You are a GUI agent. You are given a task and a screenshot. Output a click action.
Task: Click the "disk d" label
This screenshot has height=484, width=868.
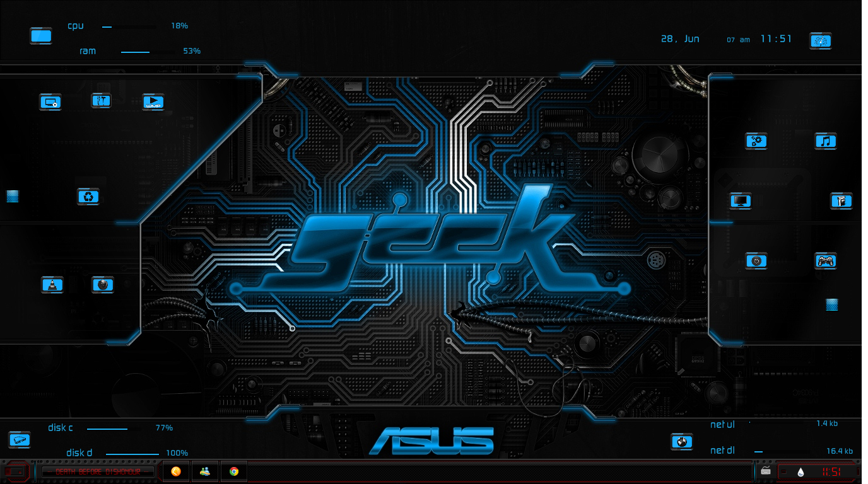pyautogui.click(x=79, y=452)
